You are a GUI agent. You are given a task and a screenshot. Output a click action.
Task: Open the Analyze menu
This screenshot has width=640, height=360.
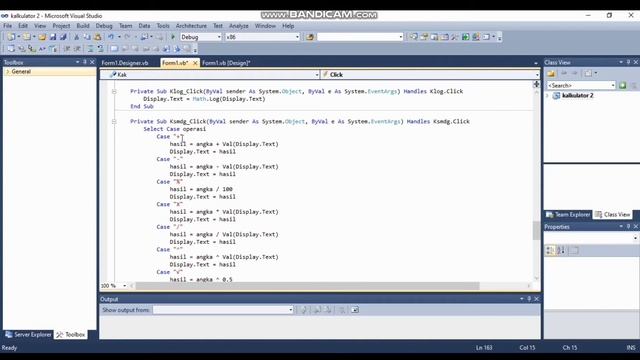click(239, 26)
